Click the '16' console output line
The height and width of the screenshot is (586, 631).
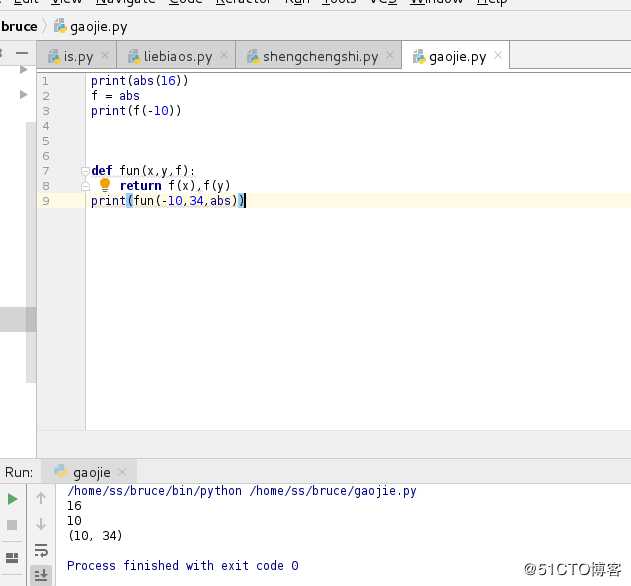click(x=74, y=506)
